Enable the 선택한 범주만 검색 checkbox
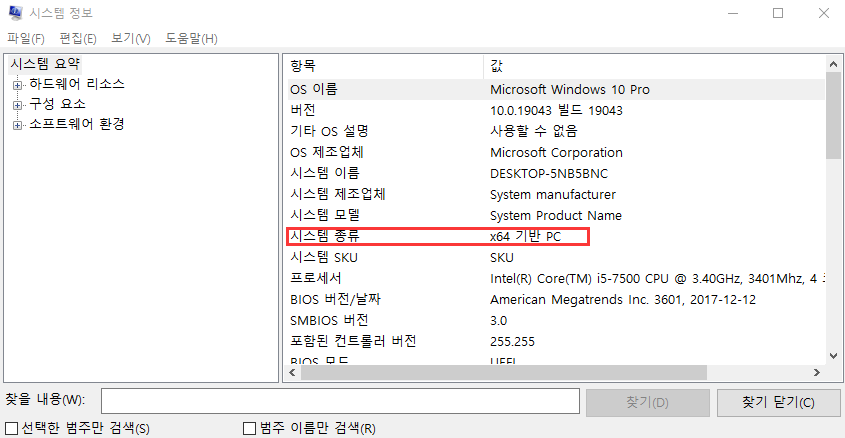Viewport: 845px width, 438px height. [x=12, y=429]
